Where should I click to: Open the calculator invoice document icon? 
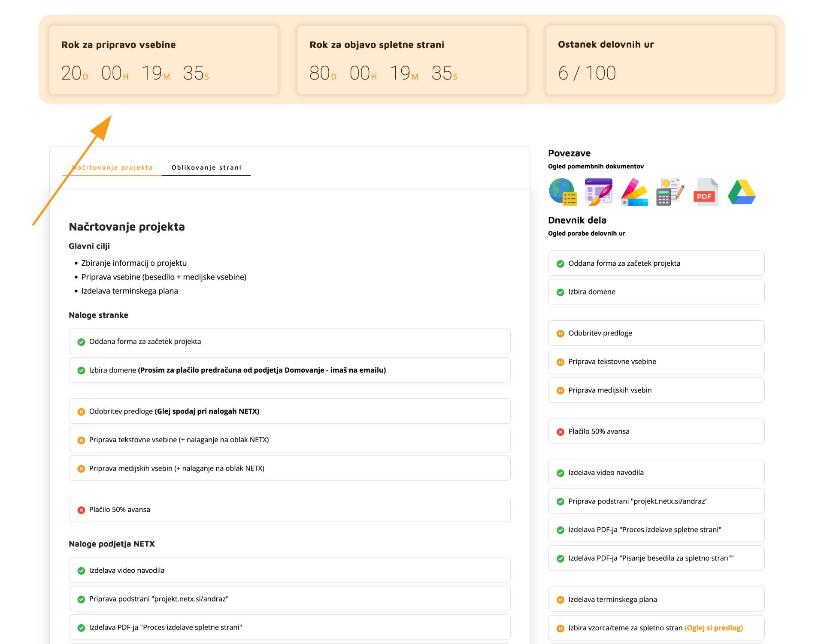669,192
